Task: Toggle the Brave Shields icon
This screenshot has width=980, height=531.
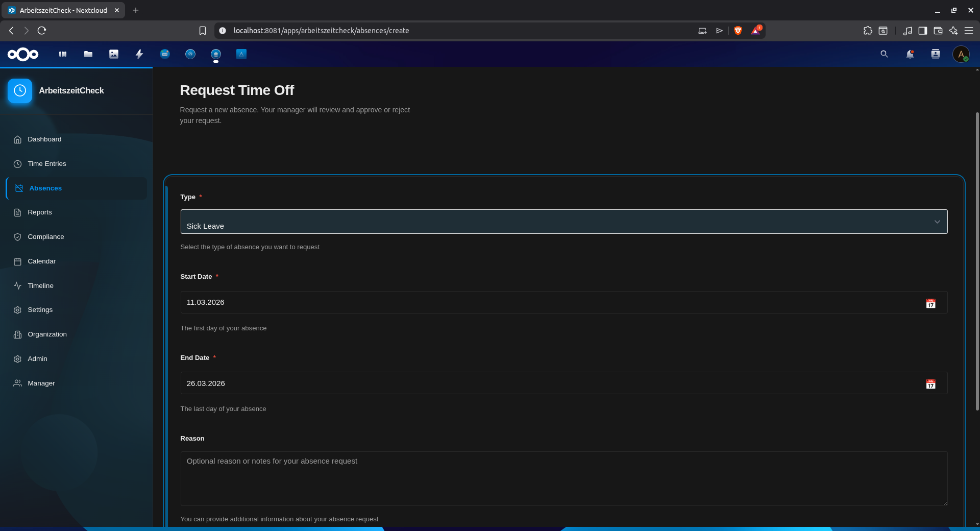Action: coord(738,30)
